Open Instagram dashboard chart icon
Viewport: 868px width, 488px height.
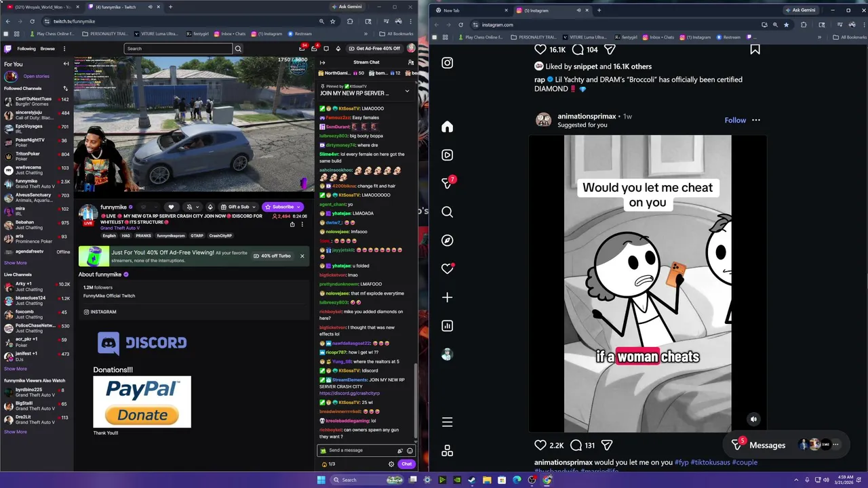pyautogui.click(x=447, y=326)
